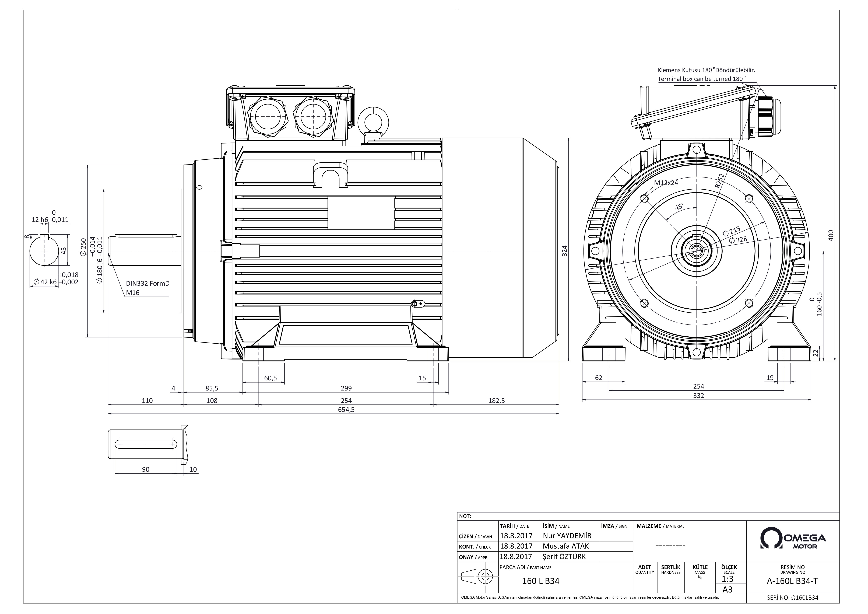The width and height of the screenshot is (868, 614).
Task: Click the 332 overall foot width dimension
Action: pyautogui.click(x=698, y=395)
